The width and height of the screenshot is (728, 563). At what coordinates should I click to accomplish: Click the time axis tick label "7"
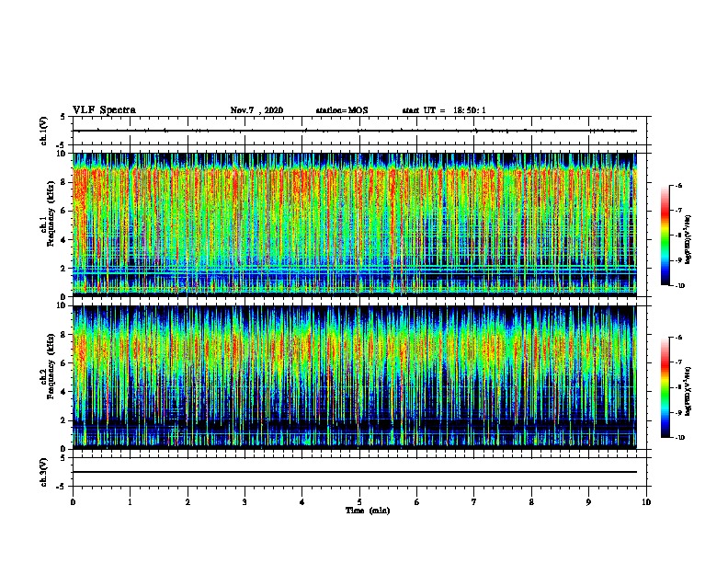(474, 502)
